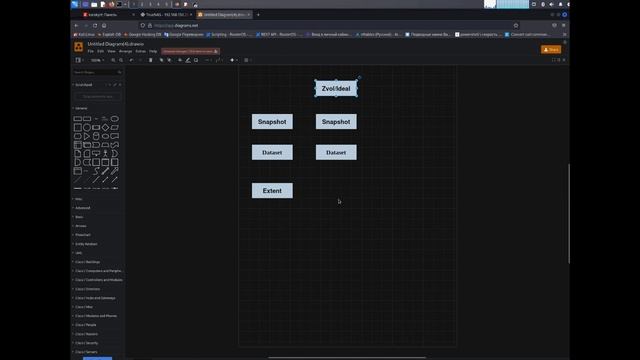The width and height of the screenshot is (640, 360).
Task: Open the Line Color pencil icon
Action: [x=188, y=60]
